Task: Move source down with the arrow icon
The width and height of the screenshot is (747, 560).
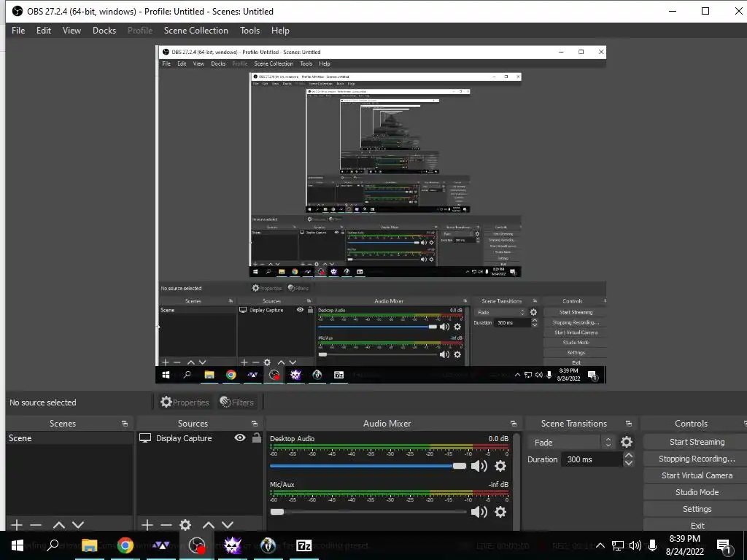Action: [228, 525]
